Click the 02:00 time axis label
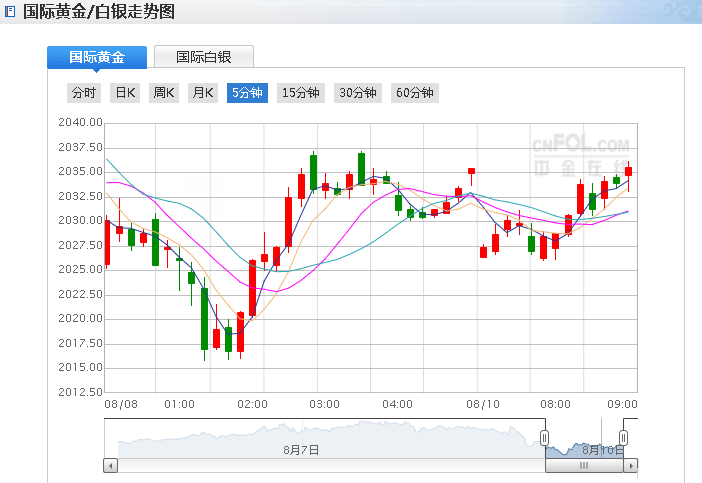This screenshot has height=483, width=702. pyautogui.click(x=253, y=404)
